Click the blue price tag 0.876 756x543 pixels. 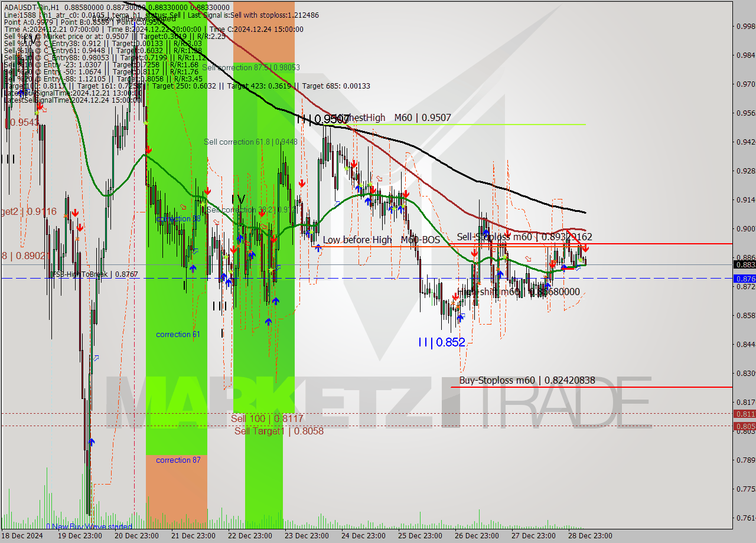click(744, 278)
